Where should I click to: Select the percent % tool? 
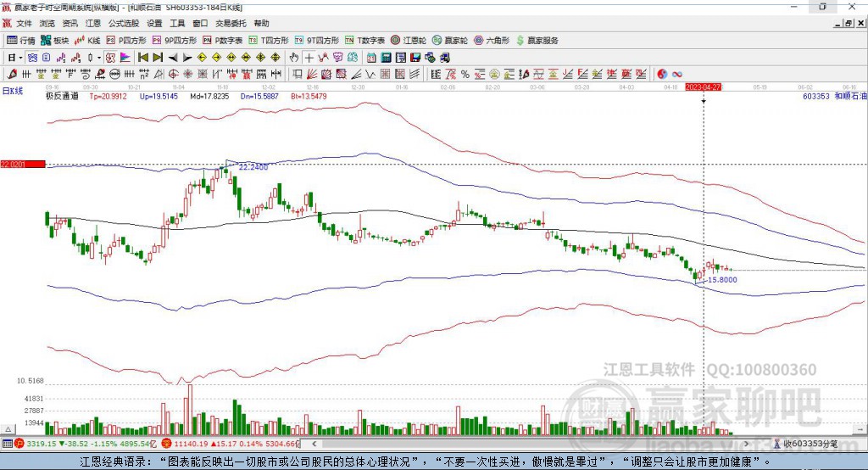point(465,74)
